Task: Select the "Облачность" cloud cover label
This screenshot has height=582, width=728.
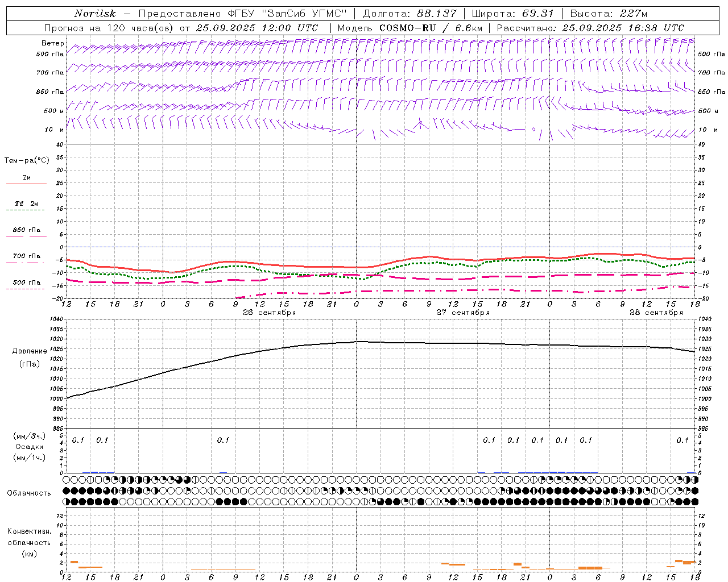Action: click(x=29, y=493)
